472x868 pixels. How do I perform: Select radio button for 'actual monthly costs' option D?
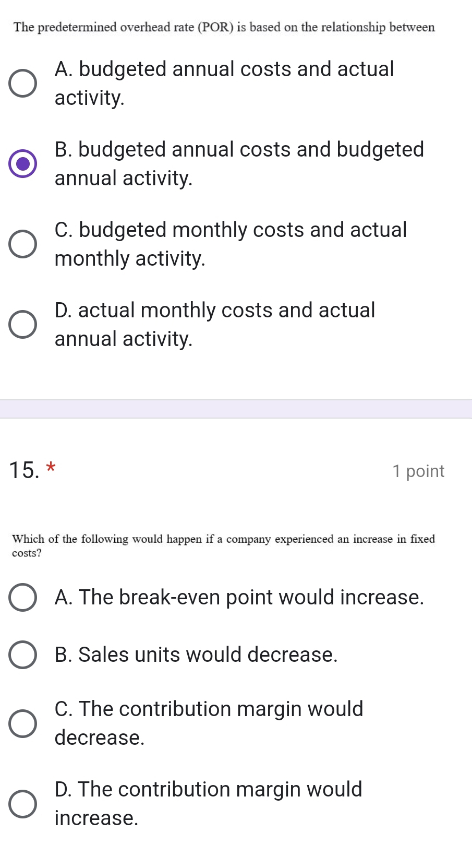(23, 325)
